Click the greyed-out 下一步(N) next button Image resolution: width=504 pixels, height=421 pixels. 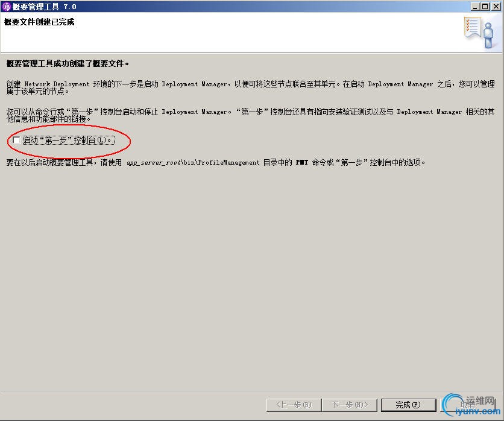[350, 405]
